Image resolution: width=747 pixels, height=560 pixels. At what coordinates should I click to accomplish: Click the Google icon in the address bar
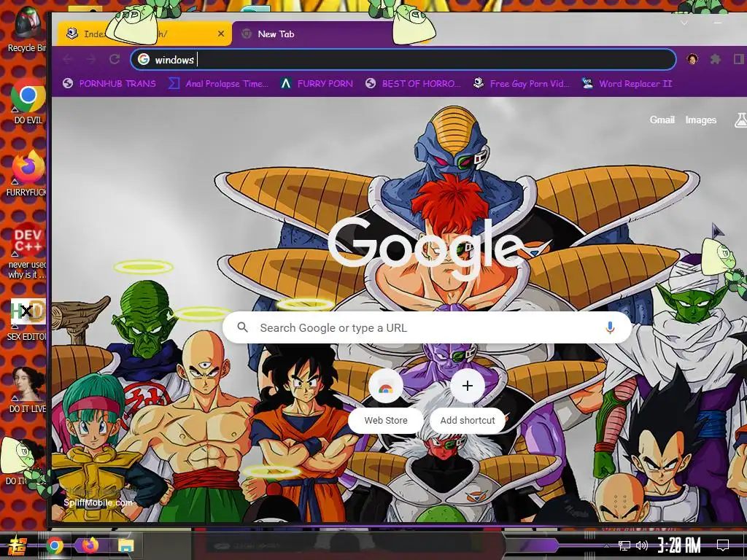(144, 60)
